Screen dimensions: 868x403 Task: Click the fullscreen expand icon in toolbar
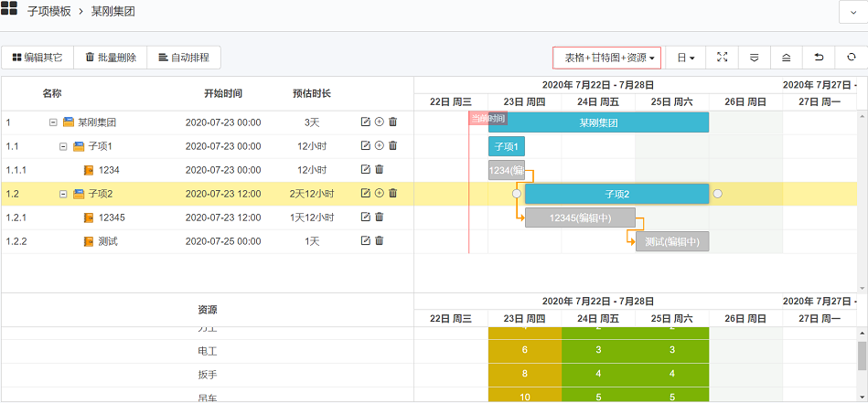click(722, 58)
